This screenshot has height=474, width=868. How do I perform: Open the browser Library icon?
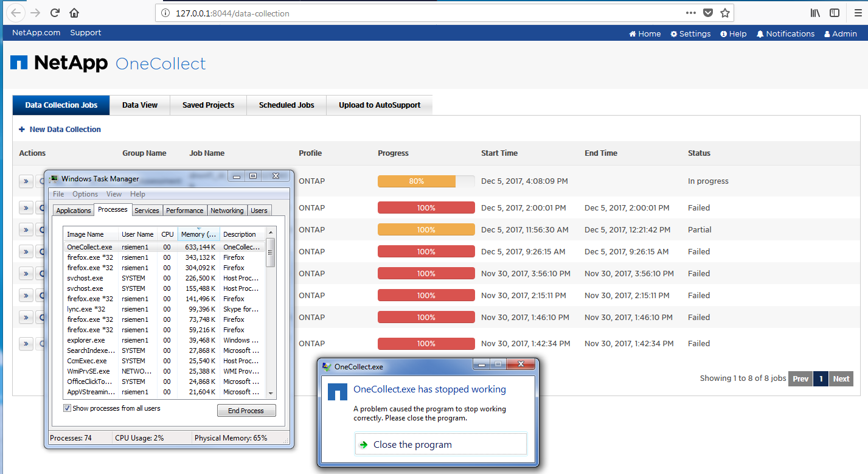click(815, 13)
